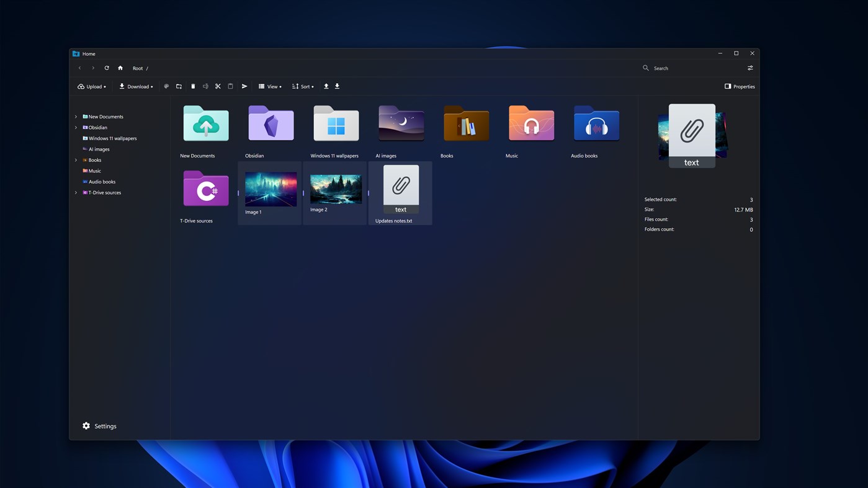Viewport: 868px width, 488px height.
Task: Open the palette icon in toolbar
Action: [166, 86]
